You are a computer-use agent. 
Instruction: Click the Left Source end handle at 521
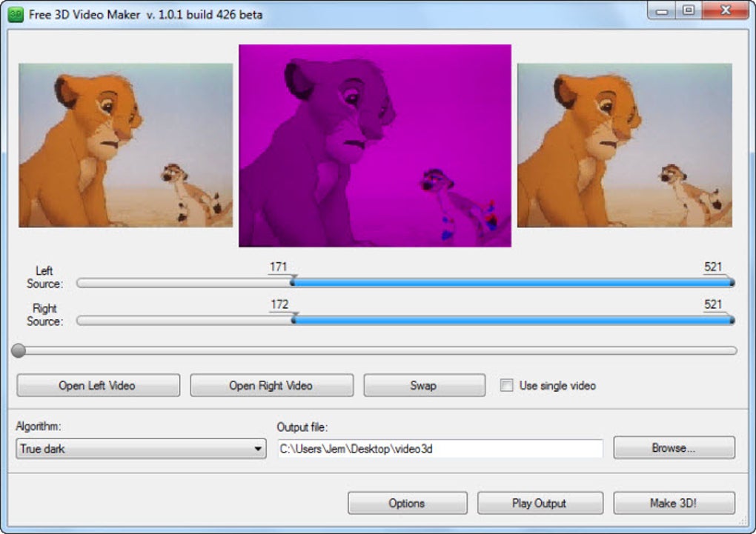732,282
